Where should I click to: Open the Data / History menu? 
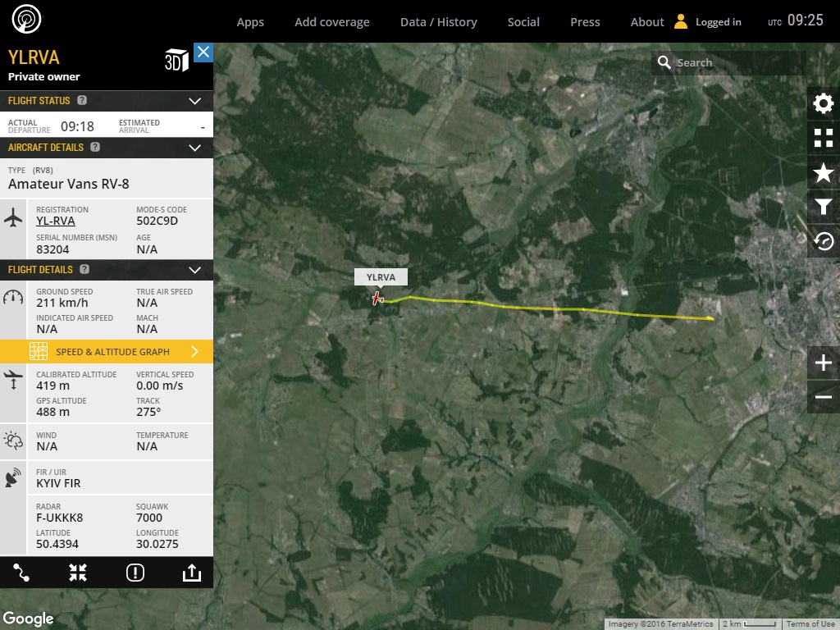[438, 22]
